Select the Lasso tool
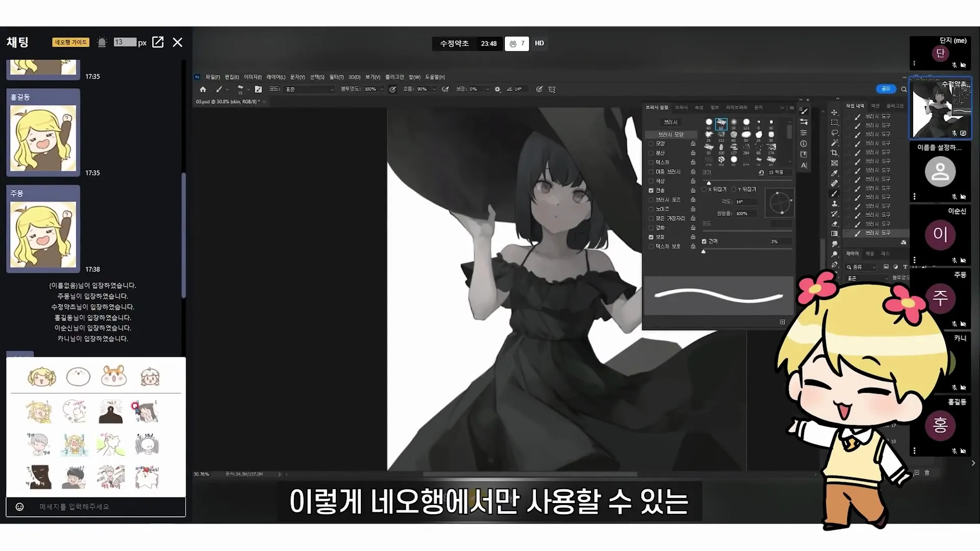The width and height of the screenshot is (980, 551). point(835,133)
